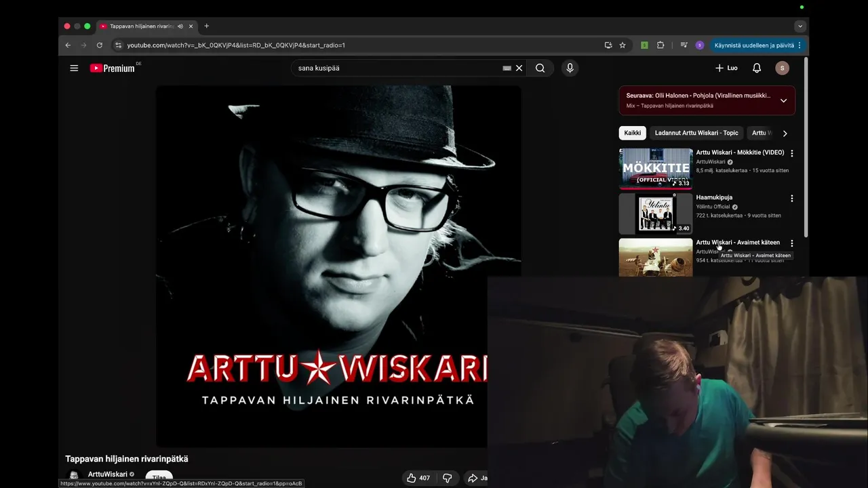Image resolution: width=868 pixels, height=488 pixels.
Task: Click Käynnistä uudelleen ja päivitä button
Action: (x=753, y=45)
